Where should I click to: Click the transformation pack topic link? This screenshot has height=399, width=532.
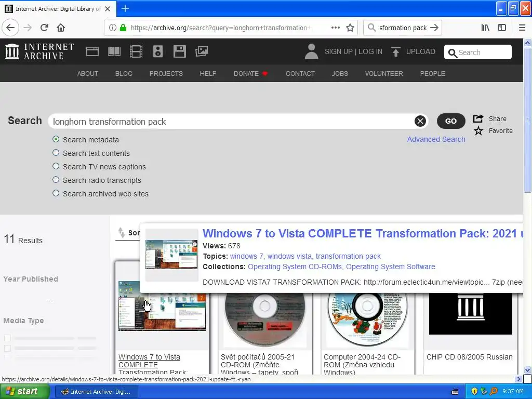tap(348, 256)
